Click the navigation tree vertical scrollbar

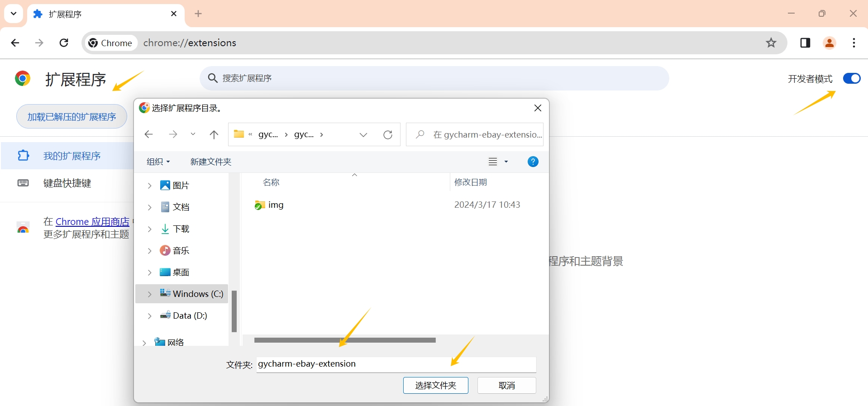(x=234, y=311)
